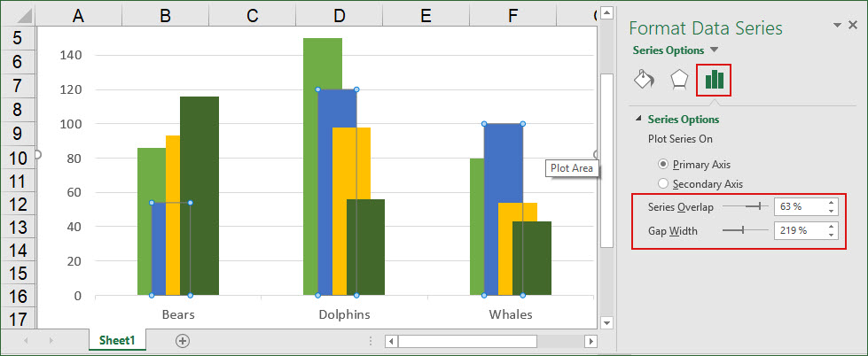This screenshot has width=868, height=356.
Task: Decrease Gap Width with down spinner
Action: (x=831, y=235)
